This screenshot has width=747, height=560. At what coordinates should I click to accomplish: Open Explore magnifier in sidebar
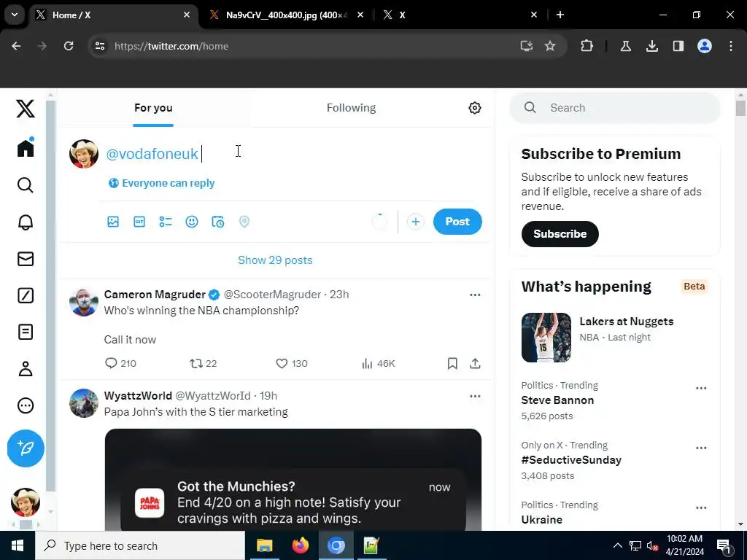26,184
